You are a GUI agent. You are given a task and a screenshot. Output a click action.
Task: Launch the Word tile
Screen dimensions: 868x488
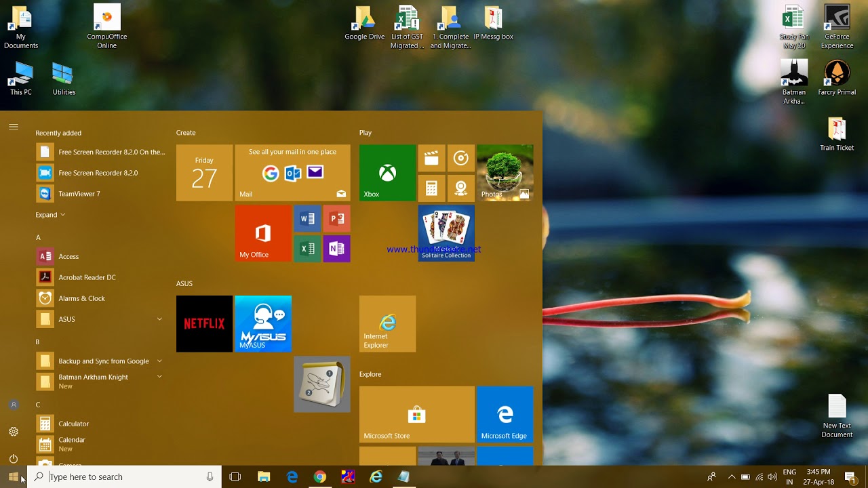coord(307,218)
